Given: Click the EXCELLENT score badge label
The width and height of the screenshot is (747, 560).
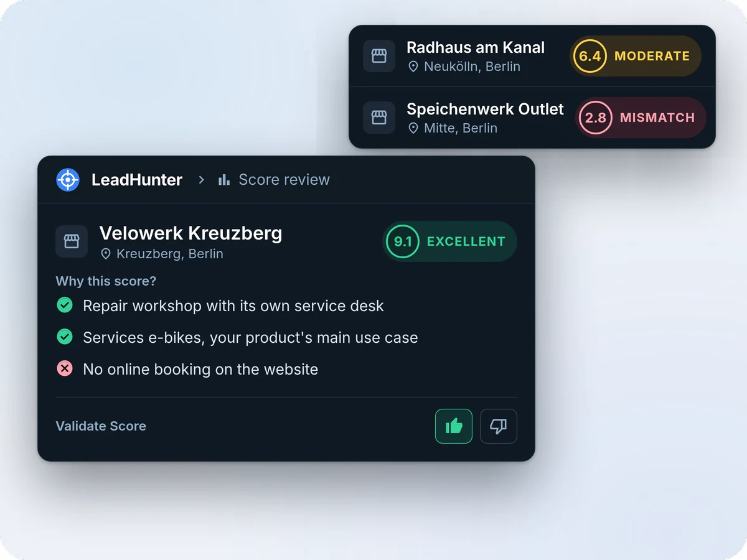Looking at the screenshot, I should pos(466,241).
